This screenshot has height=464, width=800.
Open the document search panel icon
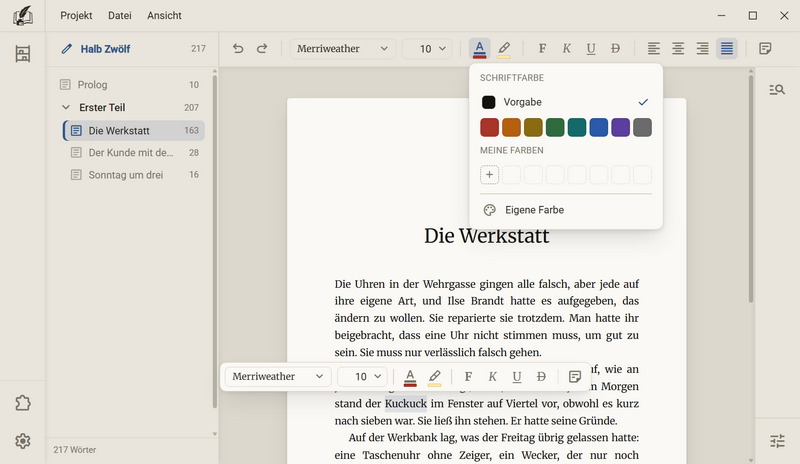[x=777, y=90]
